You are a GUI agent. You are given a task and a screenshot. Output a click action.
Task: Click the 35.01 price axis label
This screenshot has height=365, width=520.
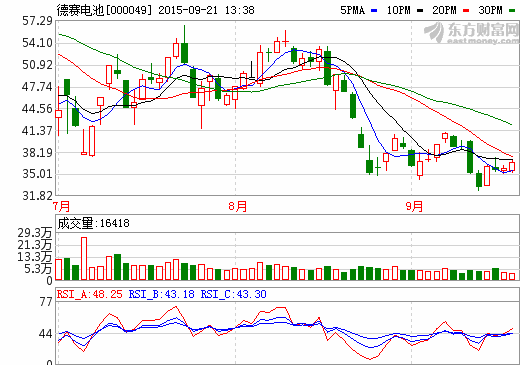pos(37,174)
